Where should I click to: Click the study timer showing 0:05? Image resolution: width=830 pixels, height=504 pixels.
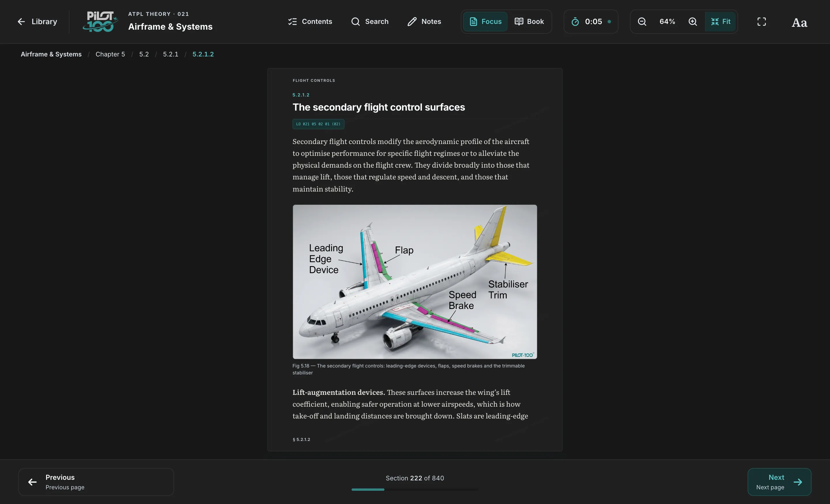(x=591, y=22)
